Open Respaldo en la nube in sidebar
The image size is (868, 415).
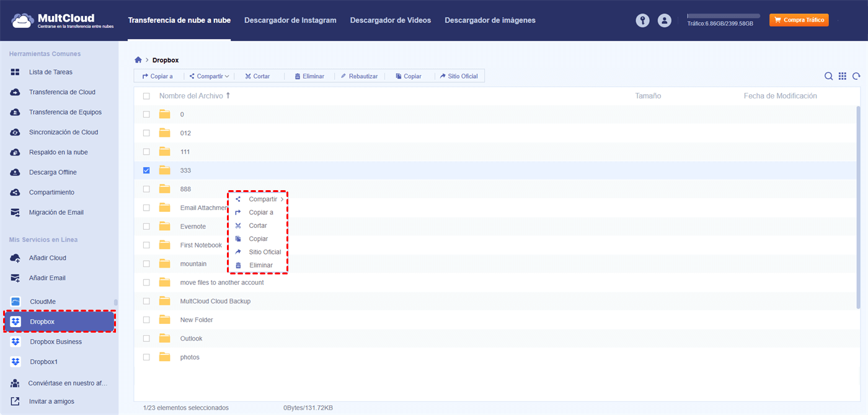click(59, 152)
